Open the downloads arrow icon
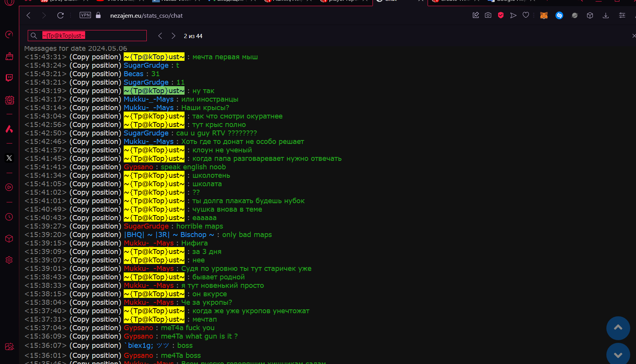 click(x=606, y=15)
